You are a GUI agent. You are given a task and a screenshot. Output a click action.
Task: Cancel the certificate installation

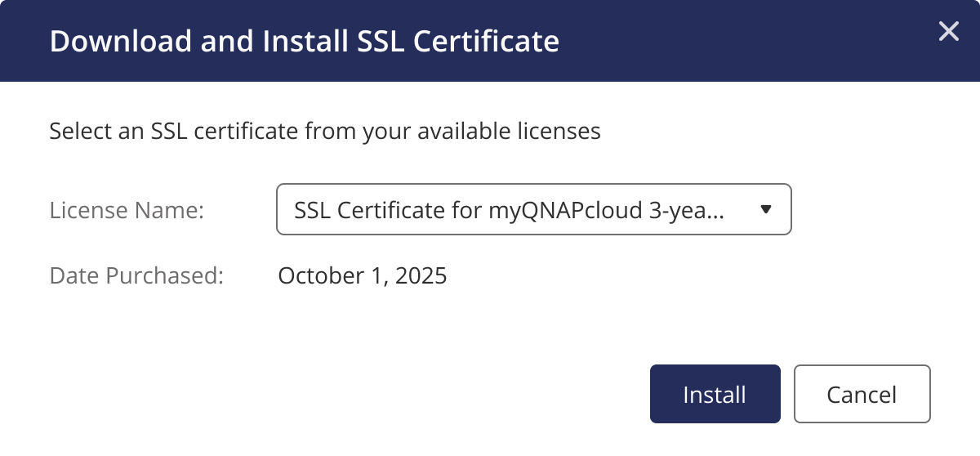click(x=862, y=395)
